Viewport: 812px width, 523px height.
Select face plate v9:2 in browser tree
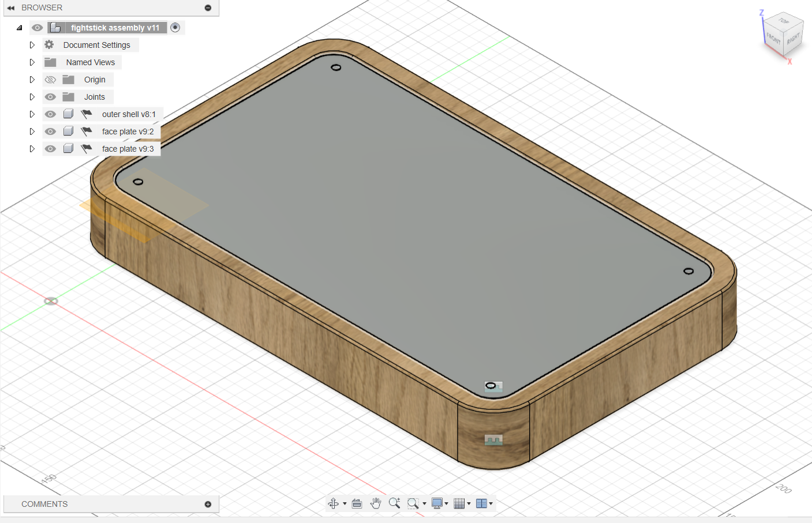point(128,131)
